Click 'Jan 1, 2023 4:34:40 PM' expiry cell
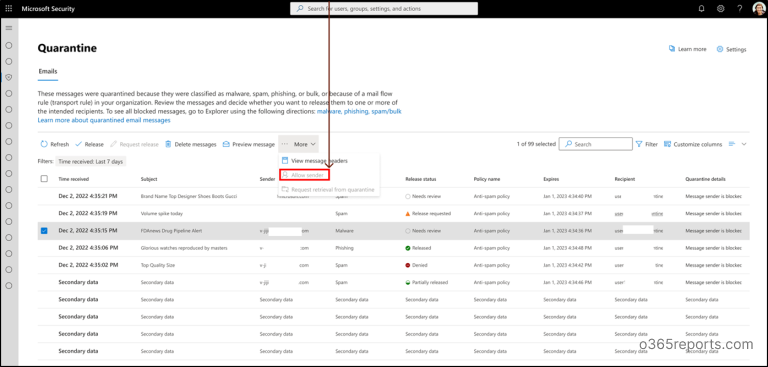The width and height of the screenshot is (768, 367). click(568, 196)
